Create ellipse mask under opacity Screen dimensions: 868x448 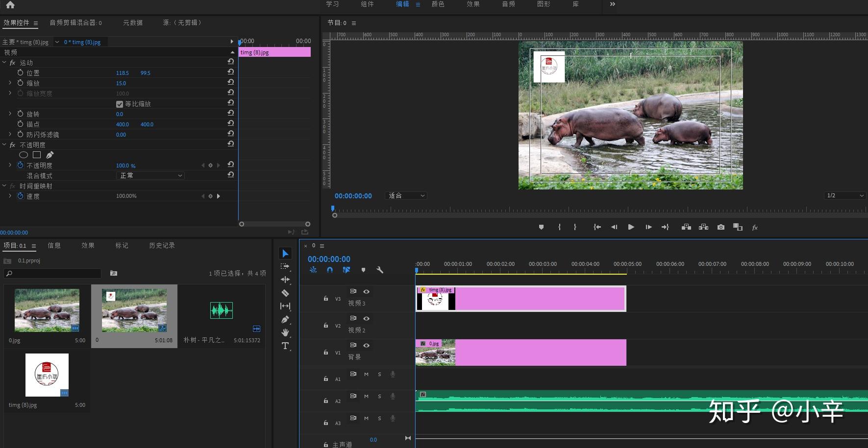tap(24, 155)
